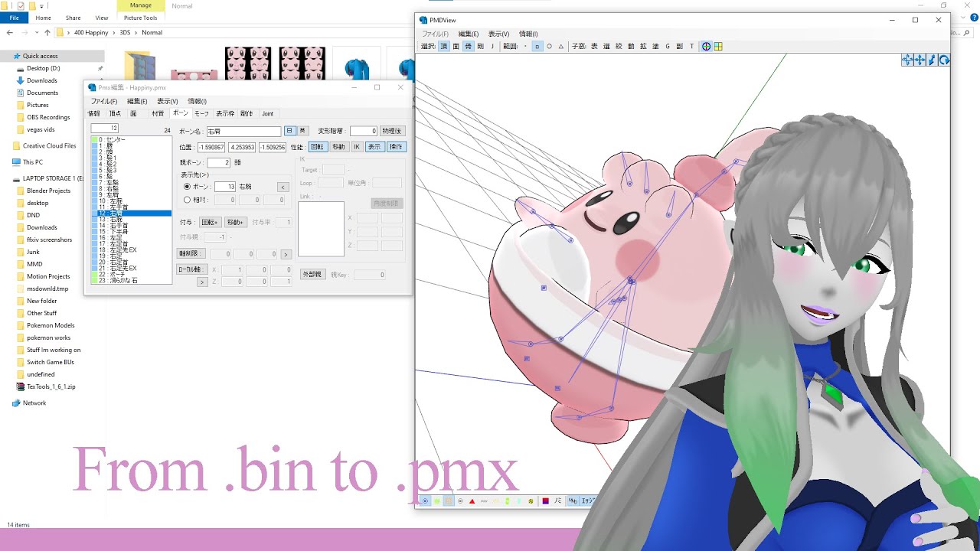Image resolution: width=980 pixels, height=551 pixels.
Task: Open the 塗 paint sub-window in PMDView
Action: [655, 46]
